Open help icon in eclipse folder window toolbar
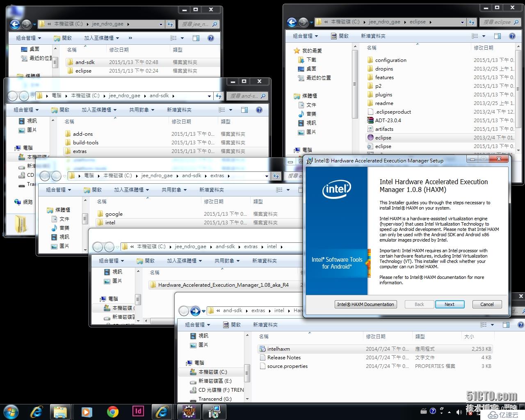 pos(512,36)
